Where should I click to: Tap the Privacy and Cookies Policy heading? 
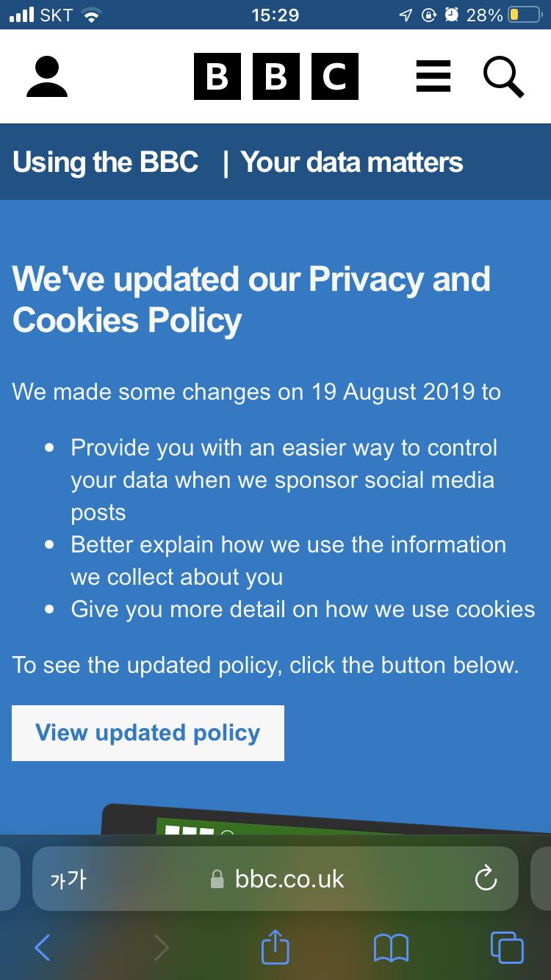pyautogui.click(x=251, y=300)
